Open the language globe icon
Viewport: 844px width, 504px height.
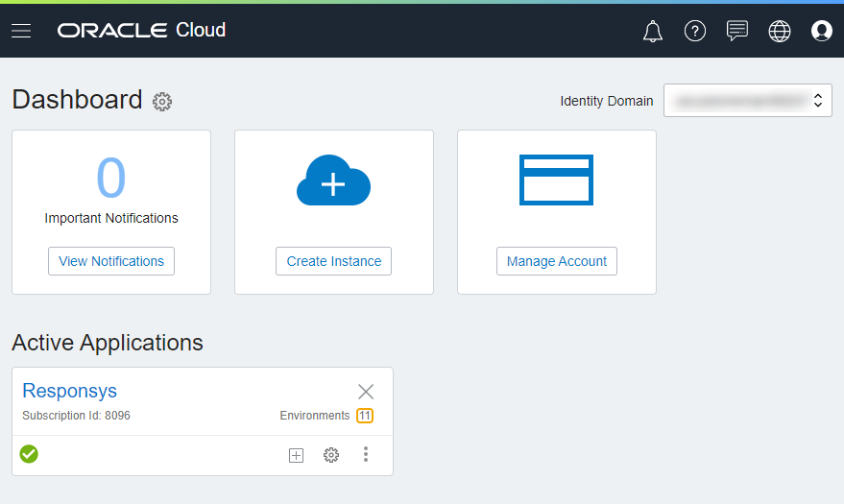pyautogui.click(x=780, y=31)
